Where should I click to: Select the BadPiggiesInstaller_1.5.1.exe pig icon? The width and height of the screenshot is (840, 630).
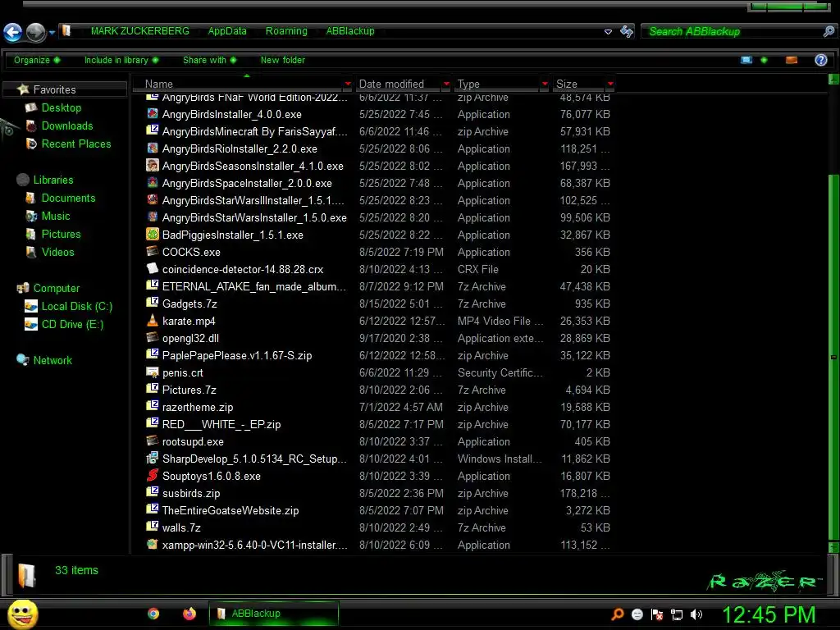[x=153, y=234]
